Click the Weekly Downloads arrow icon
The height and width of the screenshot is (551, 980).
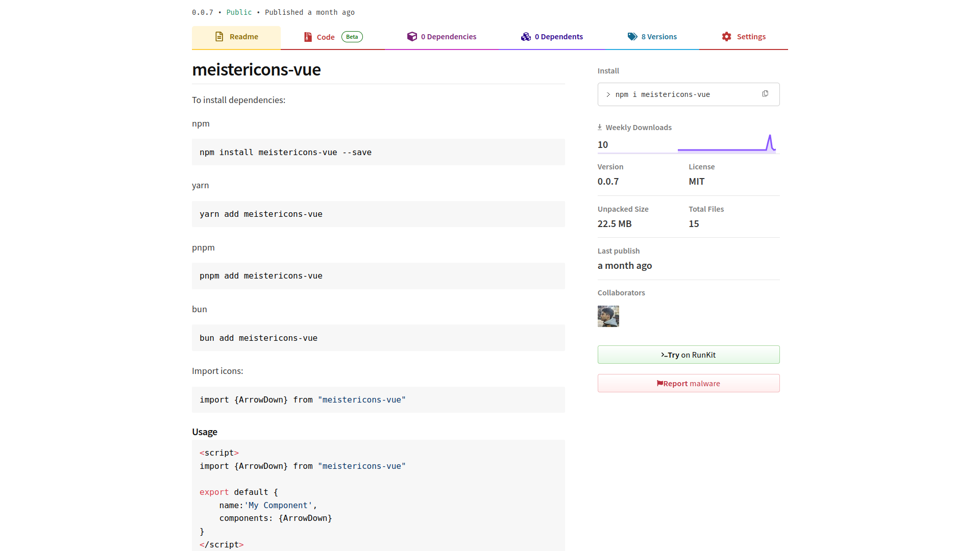click(x=600, y=127)
